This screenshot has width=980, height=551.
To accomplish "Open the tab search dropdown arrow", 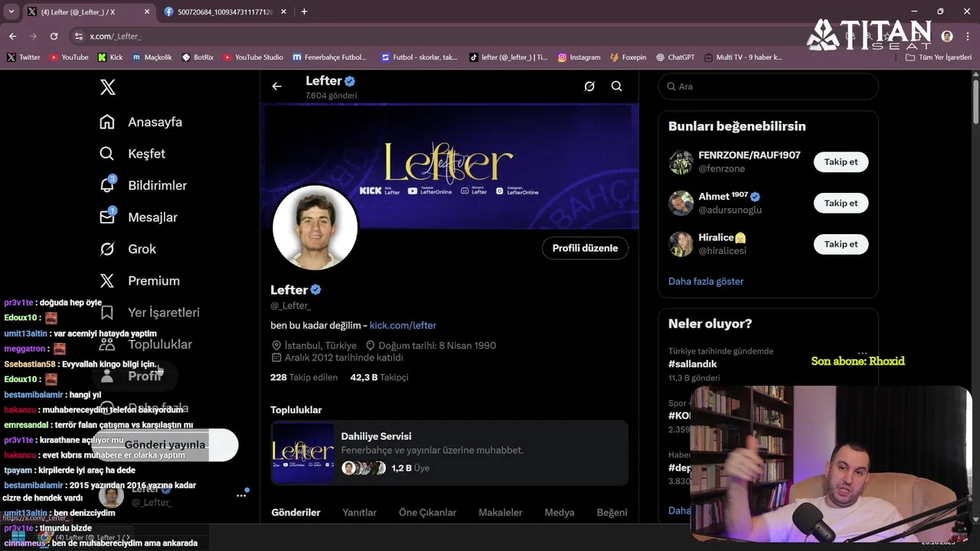I will (x=11, y=11).
